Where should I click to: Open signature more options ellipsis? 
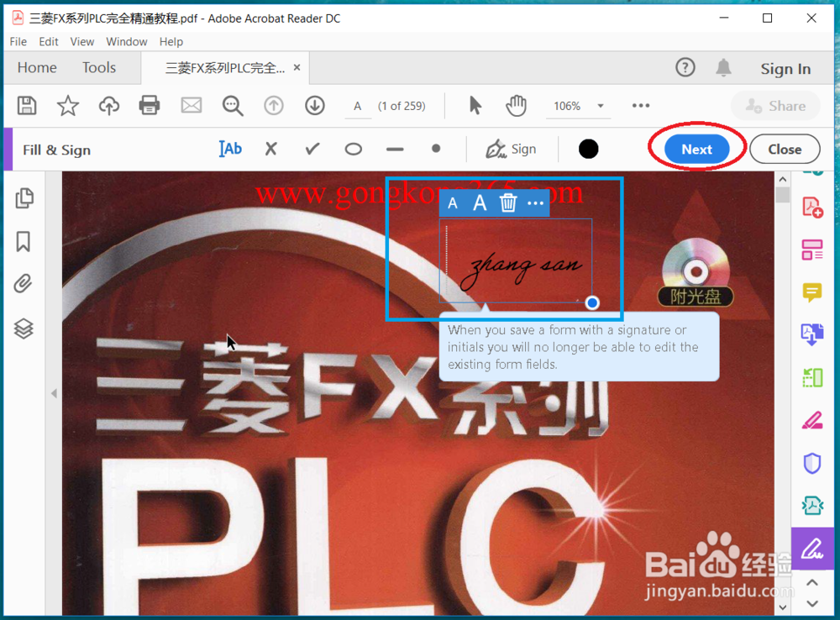click(x=535, y=203)
